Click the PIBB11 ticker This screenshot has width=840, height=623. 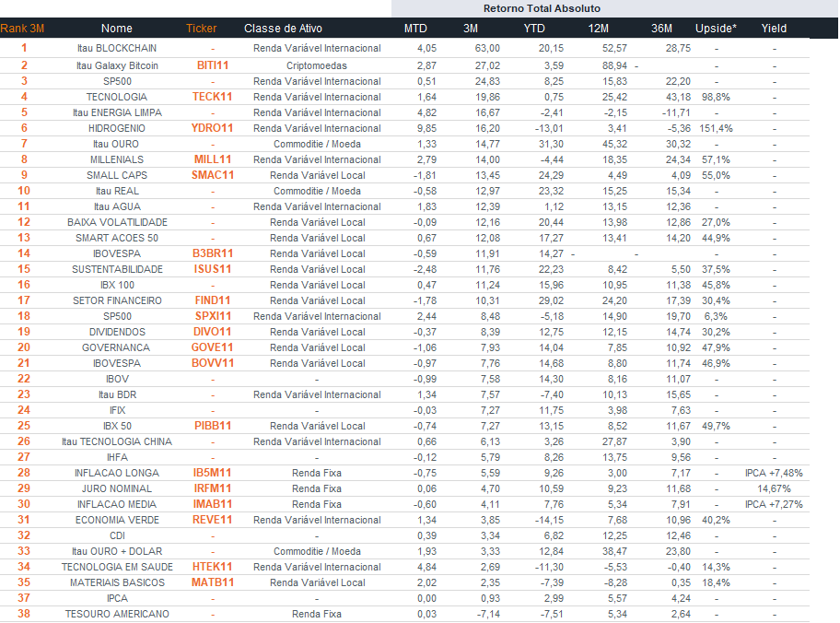[213, 426]
